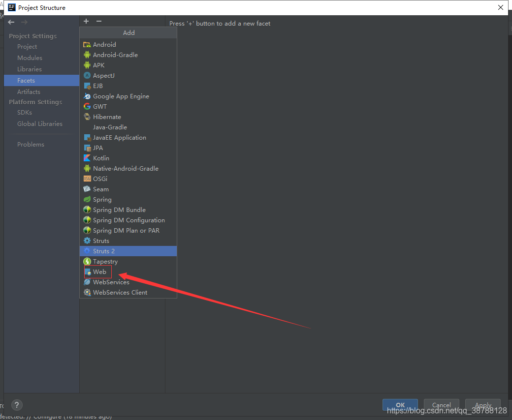
Task: Click the minus remove facet button
Action: coord(99,21)
